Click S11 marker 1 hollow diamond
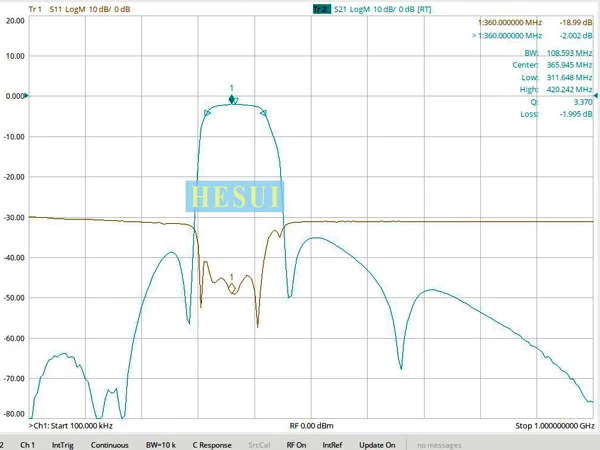The height and width of the screenshot is (450, 600). tap(232, 288)
